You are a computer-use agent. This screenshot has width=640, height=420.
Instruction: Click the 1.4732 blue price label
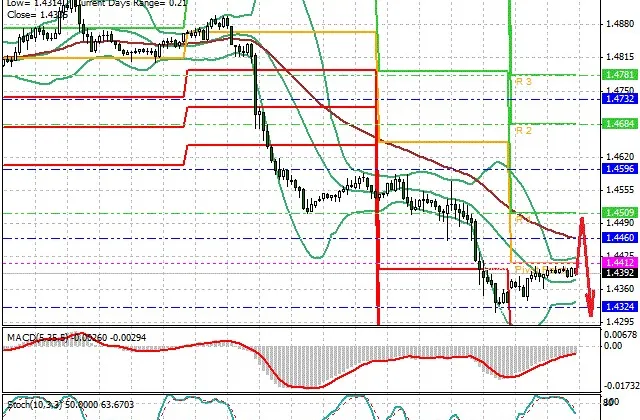(x=620, y=98)
